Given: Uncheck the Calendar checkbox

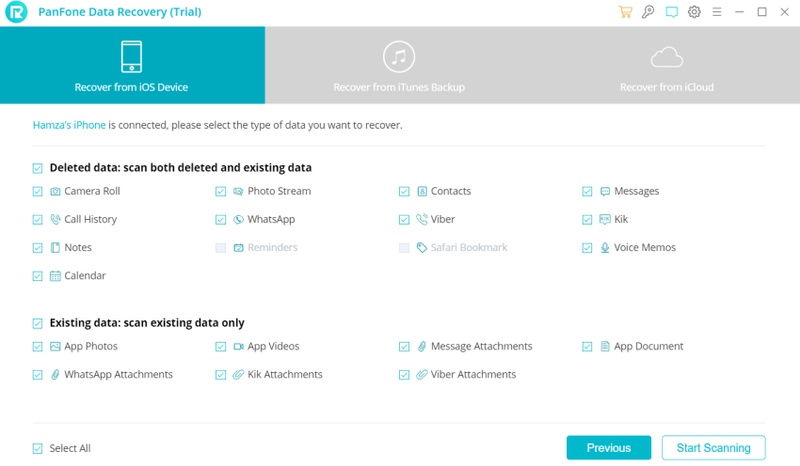Looking at the screenshot, I should point(37,276).
